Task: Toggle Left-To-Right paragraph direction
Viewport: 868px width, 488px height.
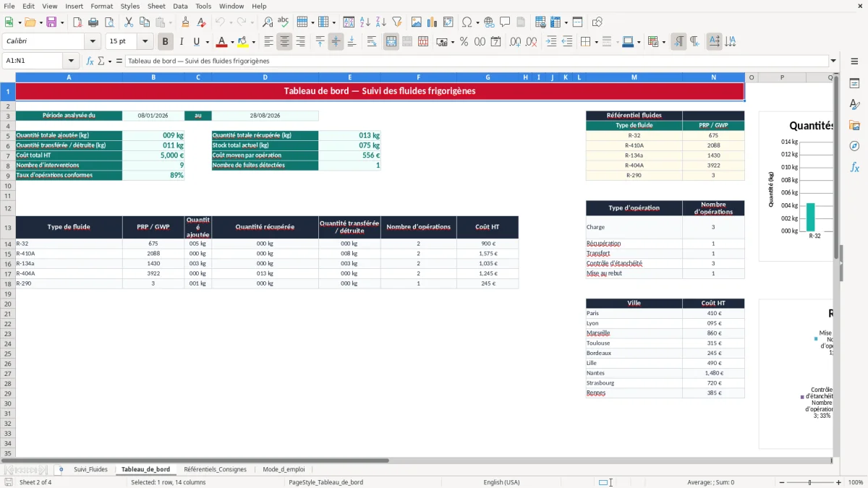Action: point(678,42)
